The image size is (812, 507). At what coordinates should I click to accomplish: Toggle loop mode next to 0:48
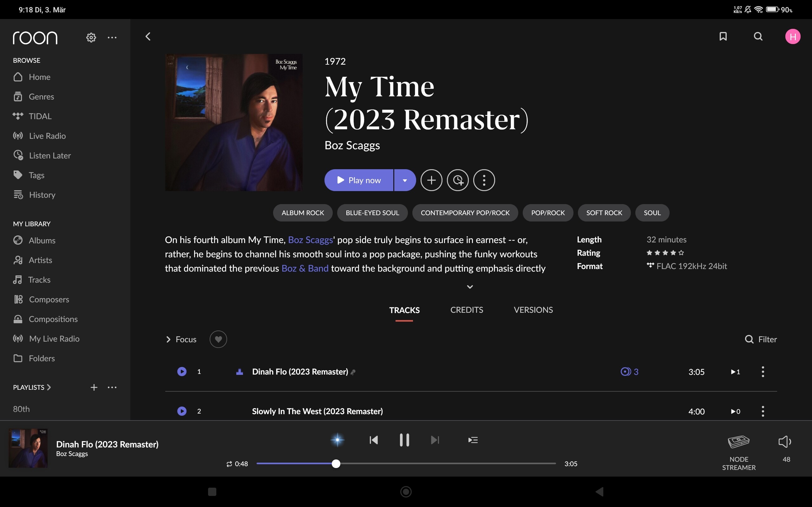click(x=229, y=464)
